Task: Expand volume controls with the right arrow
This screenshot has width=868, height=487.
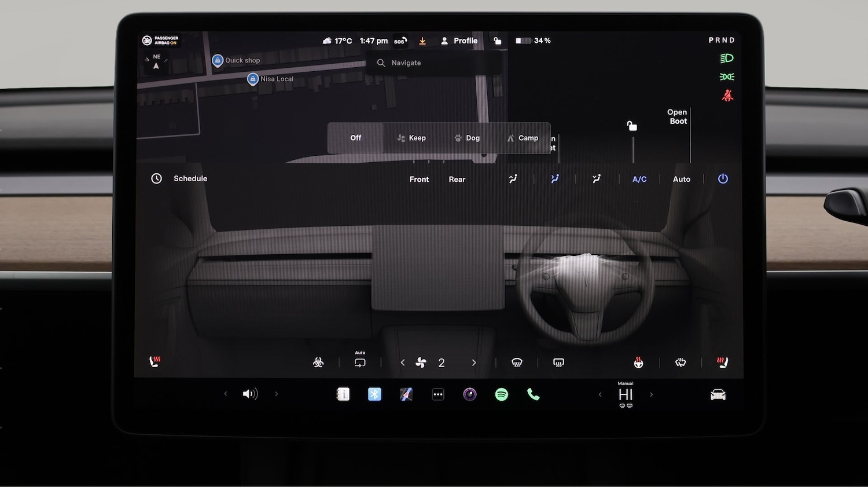Action: click(276, 394)
